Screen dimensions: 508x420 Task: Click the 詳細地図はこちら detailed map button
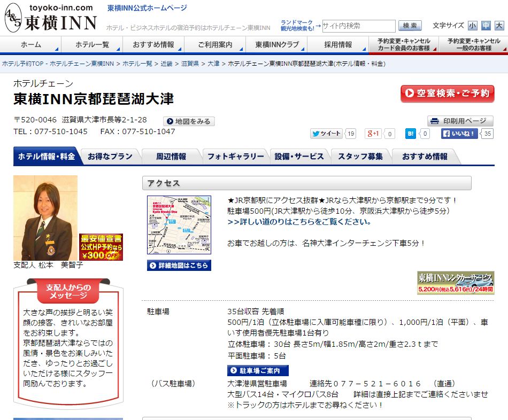(x=179, y=265)
